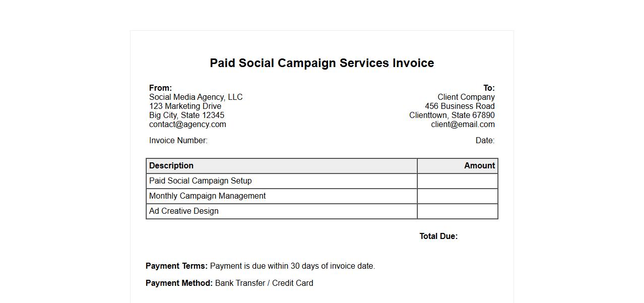Click the amount cell for Monthly Campaign Management

click(x=457, y=196)
